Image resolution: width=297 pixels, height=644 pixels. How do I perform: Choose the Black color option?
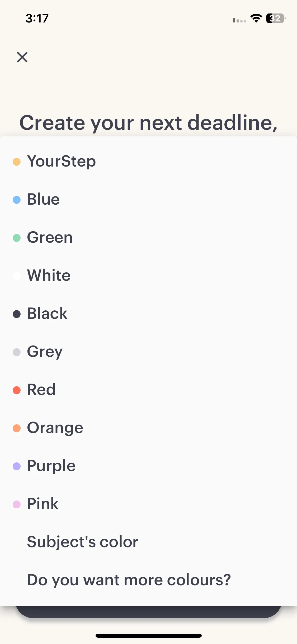pos(148,314)
